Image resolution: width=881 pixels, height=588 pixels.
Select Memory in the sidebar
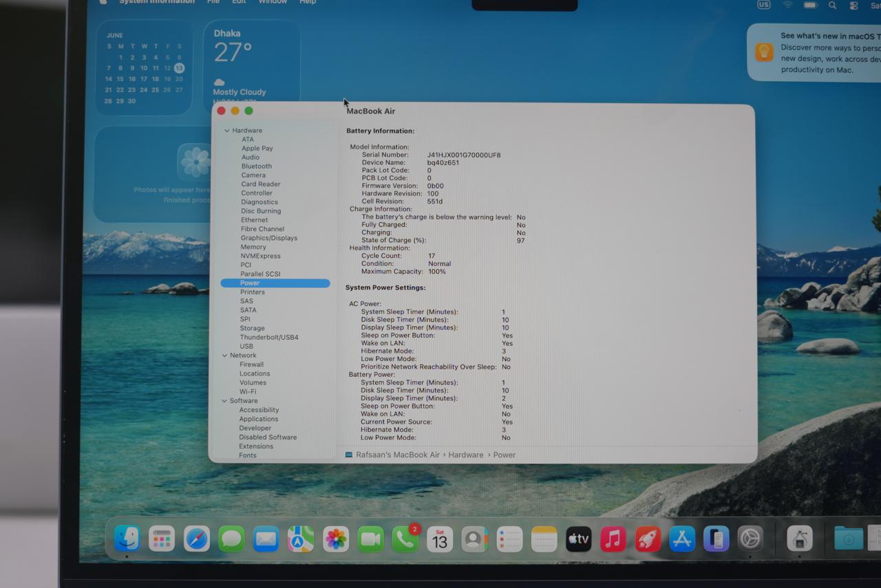[x=253, y=247]
